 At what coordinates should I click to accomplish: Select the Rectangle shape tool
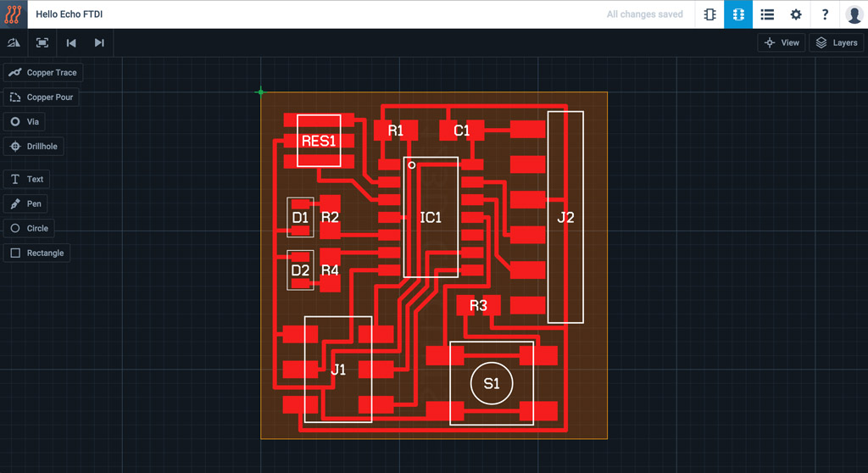coord(36,253)
